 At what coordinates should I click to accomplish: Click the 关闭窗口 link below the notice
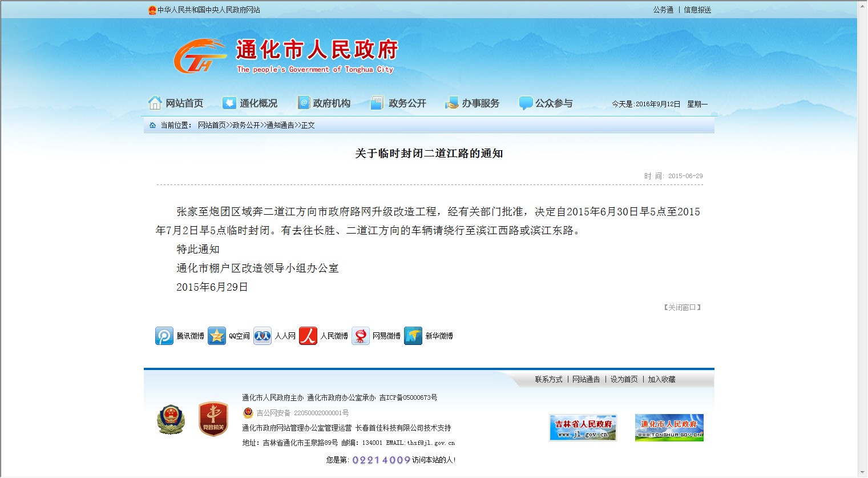(x=682, y=307)
